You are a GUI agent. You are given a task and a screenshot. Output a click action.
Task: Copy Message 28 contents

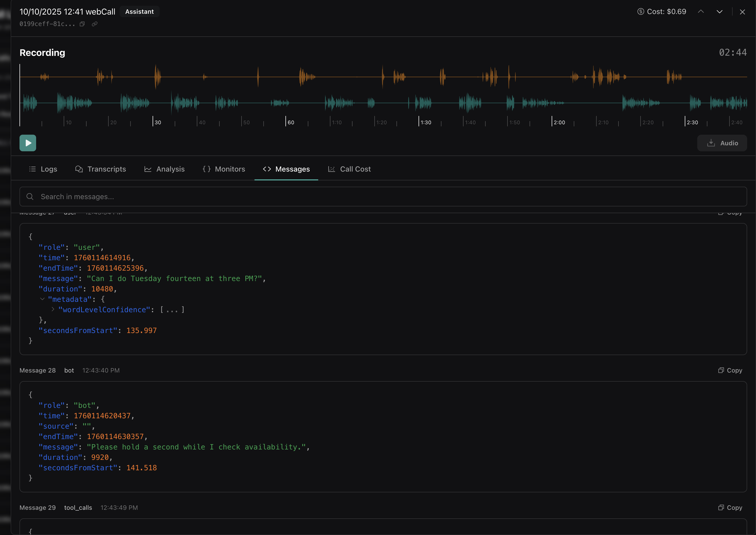(730, 370)
